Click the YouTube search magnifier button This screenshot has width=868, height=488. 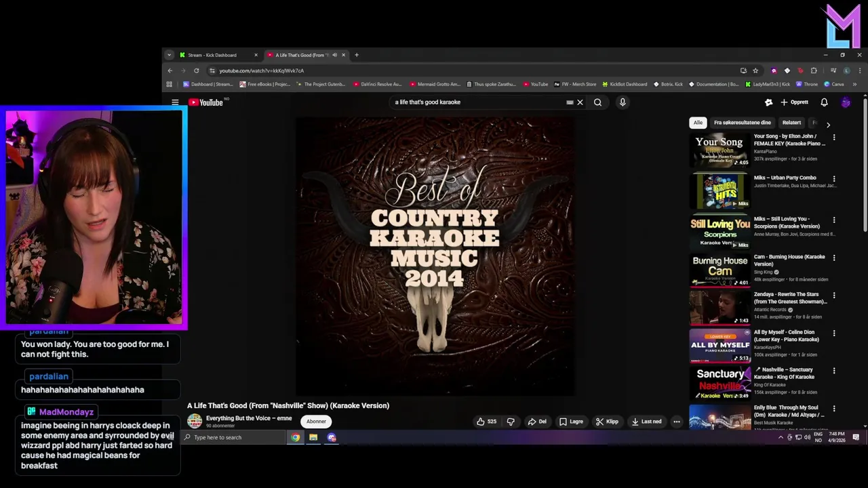(597, 102)
